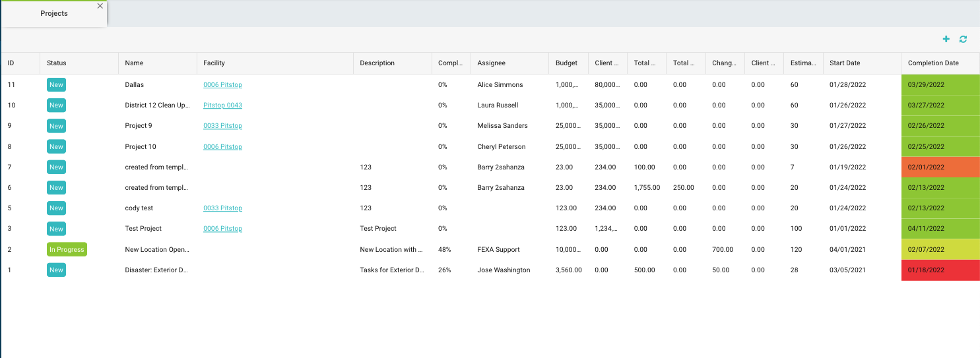Sort by the ID column header
This screenshot has height=358, width=980.
[11, 63]
